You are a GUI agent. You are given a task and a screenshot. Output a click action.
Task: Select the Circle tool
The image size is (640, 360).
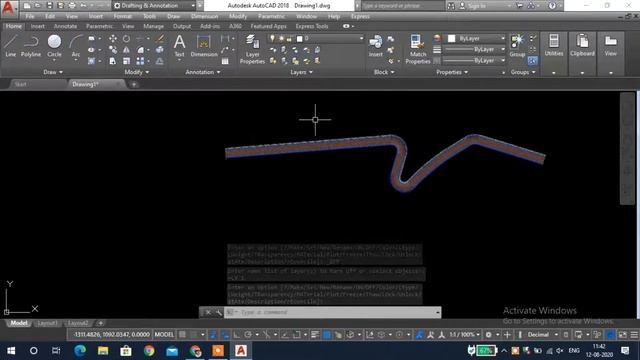click(x=54, y=46)
